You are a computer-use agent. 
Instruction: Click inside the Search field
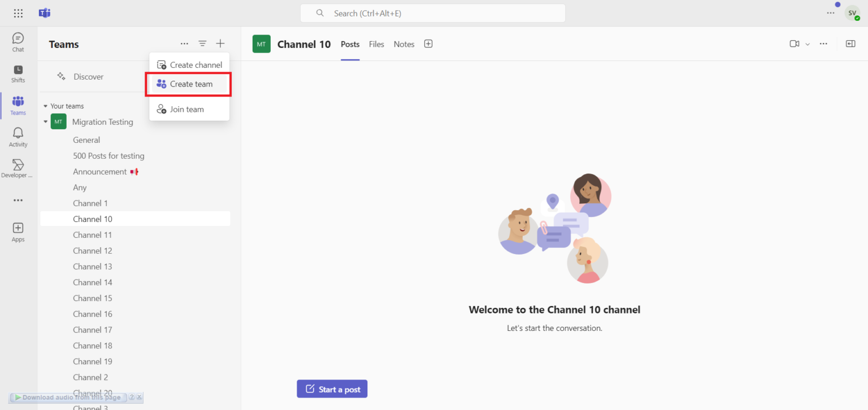432,12
